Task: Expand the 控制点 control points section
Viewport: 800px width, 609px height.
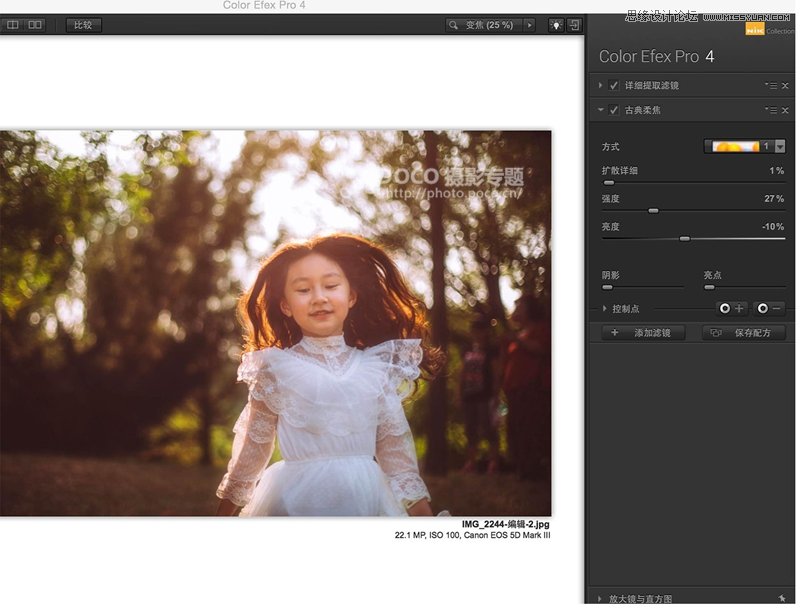Action: pyautogui.click(x=605, y=309)
